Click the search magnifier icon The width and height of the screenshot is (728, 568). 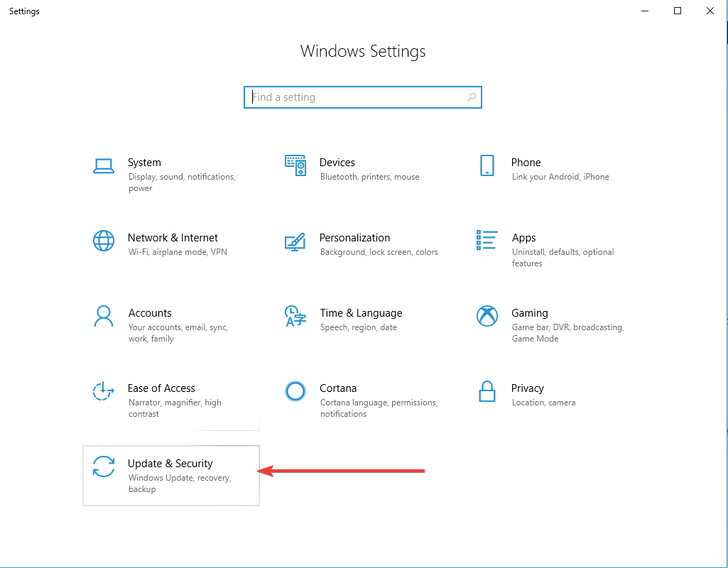click(472, 97)
